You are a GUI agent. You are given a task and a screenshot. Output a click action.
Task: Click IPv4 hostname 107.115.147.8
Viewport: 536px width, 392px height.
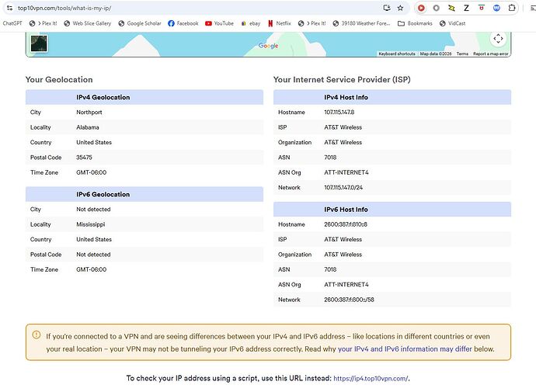point(339,113)
